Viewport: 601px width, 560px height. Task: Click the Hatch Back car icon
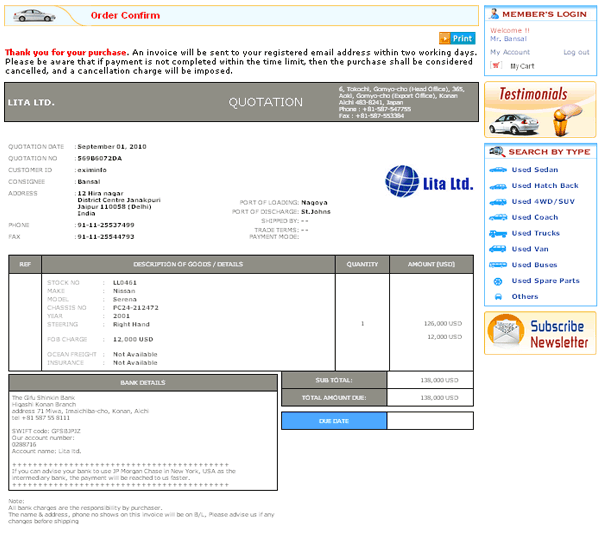click(x=497, y=186)
